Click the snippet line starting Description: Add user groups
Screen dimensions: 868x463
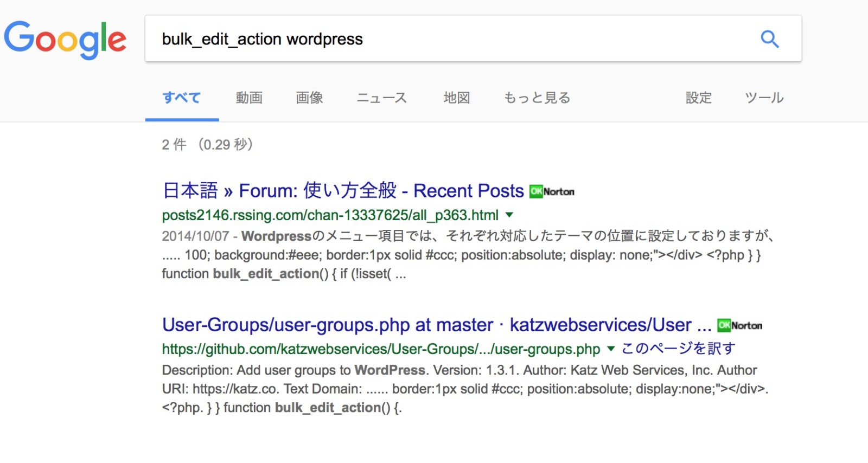(x=459, y=370)
